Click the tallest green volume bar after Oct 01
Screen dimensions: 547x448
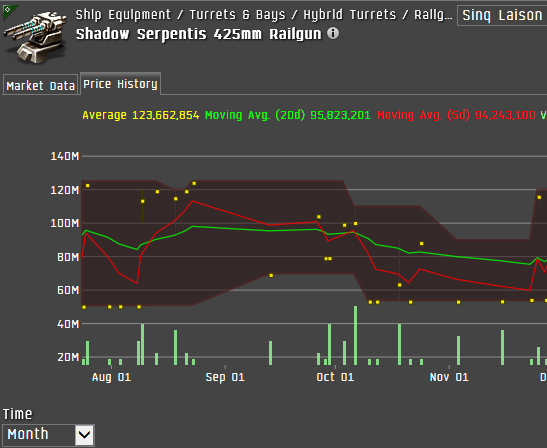[x=355, y=335]
